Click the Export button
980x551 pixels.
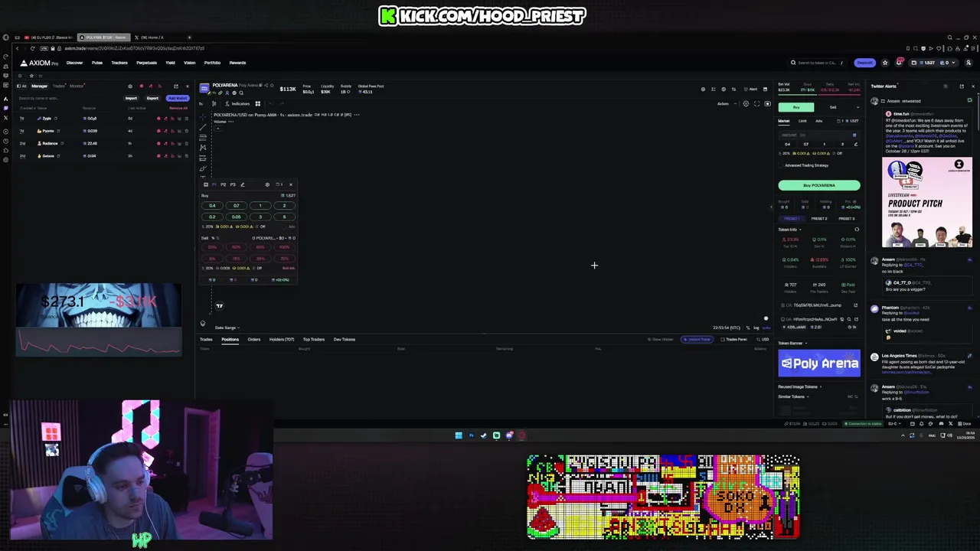pyautogui.click(x=152, y=98)
